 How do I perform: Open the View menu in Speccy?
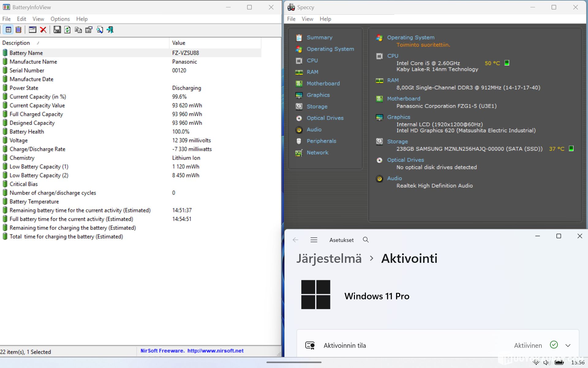[307, 19]
